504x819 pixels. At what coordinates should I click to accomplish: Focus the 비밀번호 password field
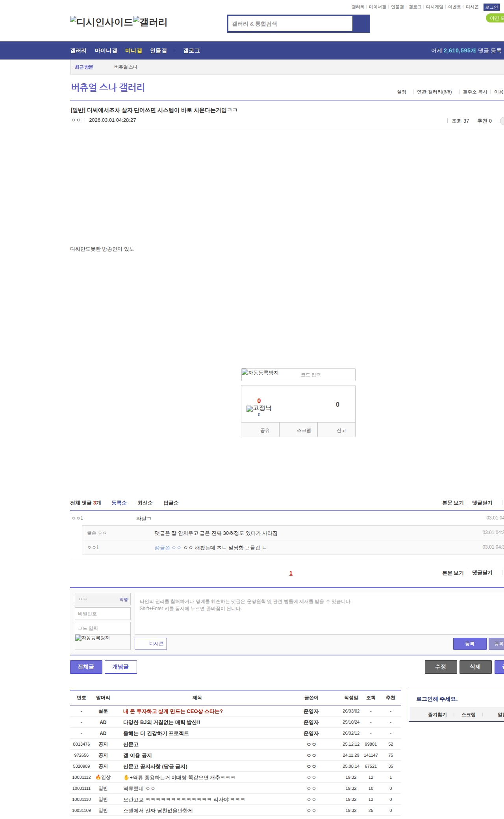(103, 614)
